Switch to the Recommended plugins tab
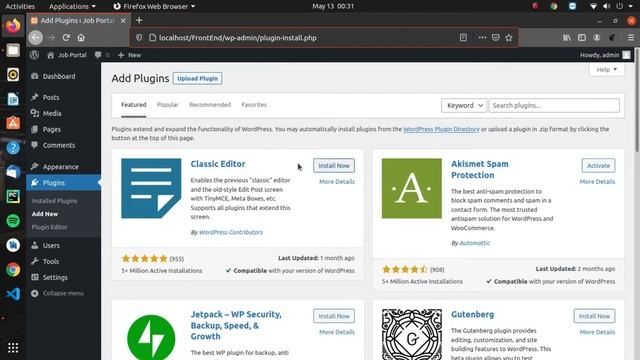The image size is (640, 360). (210, 105)
